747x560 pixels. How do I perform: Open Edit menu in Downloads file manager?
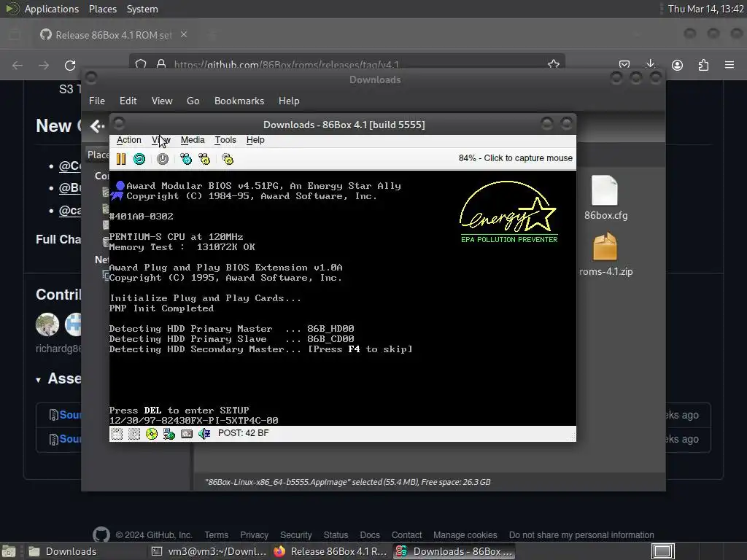click(x=128, y=101)
